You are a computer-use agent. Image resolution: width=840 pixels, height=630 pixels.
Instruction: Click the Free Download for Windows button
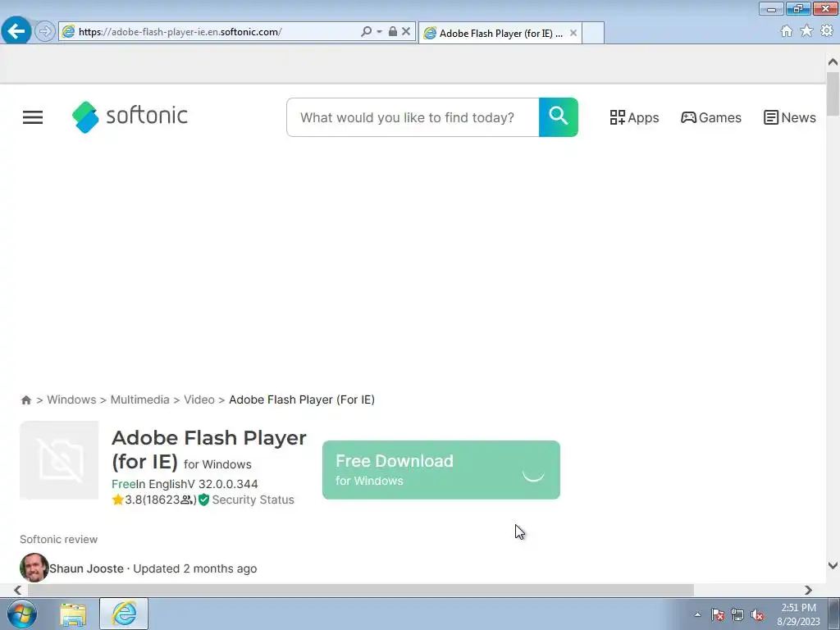(441, 470)
